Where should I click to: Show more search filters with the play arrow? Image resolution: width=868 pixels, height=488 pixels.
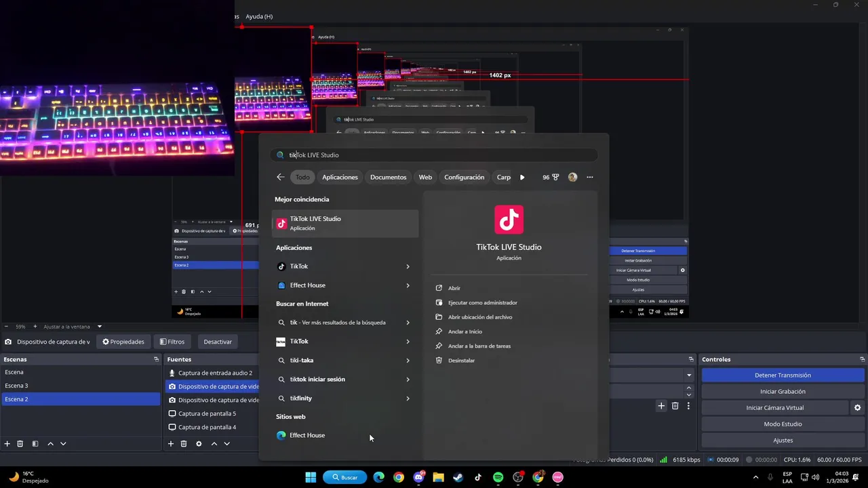tap(522, 177)
